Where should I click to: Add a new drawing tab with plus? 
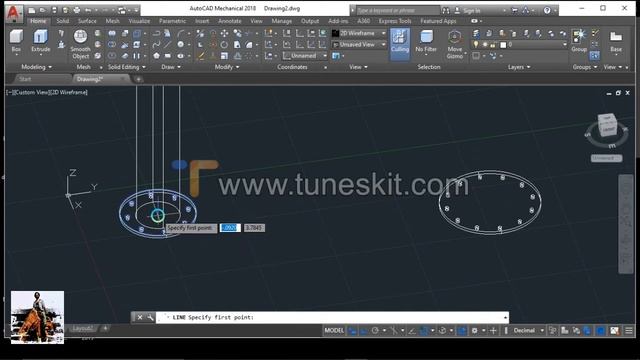(138, 79)
